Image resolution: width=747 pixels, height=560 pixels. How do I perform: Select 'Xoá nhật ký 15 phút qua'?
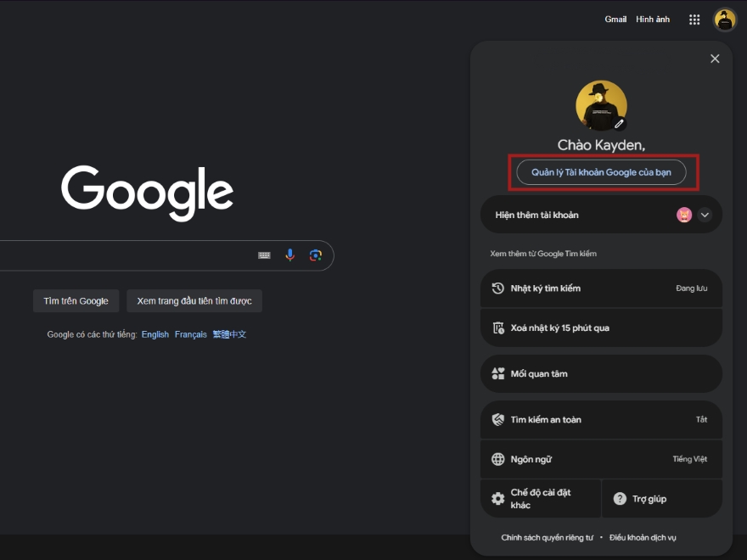[601, 328]
